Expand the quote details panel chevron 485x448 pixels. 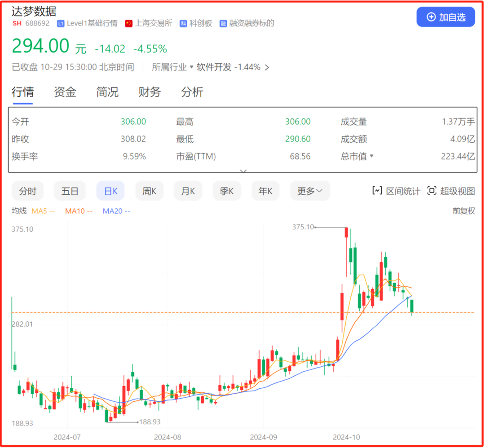click(243, 171)
